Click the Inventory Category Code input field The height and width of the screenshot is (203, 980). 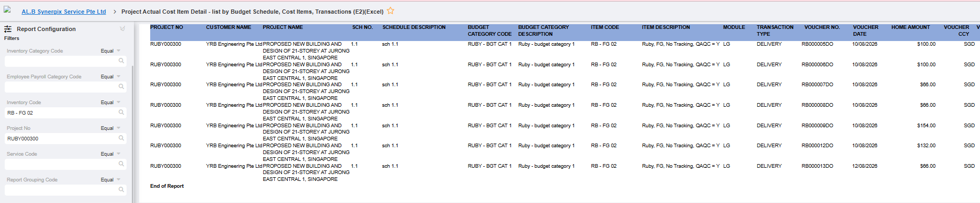click(65, 61)
